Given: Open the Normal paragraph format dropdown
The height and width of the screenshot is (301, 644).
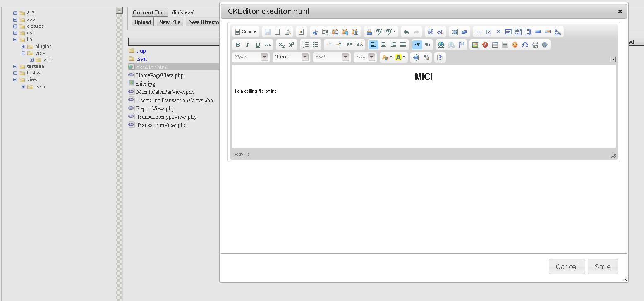Looking at the screenshot, I should pos(291,57).
